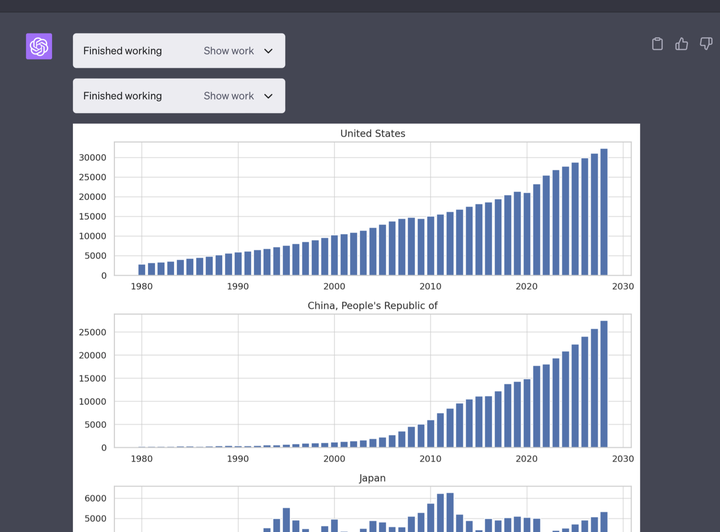This screenshot has width=720, height=532.
Task: Click the 15000 label on United States chart
Action: [x=92, y=217]
